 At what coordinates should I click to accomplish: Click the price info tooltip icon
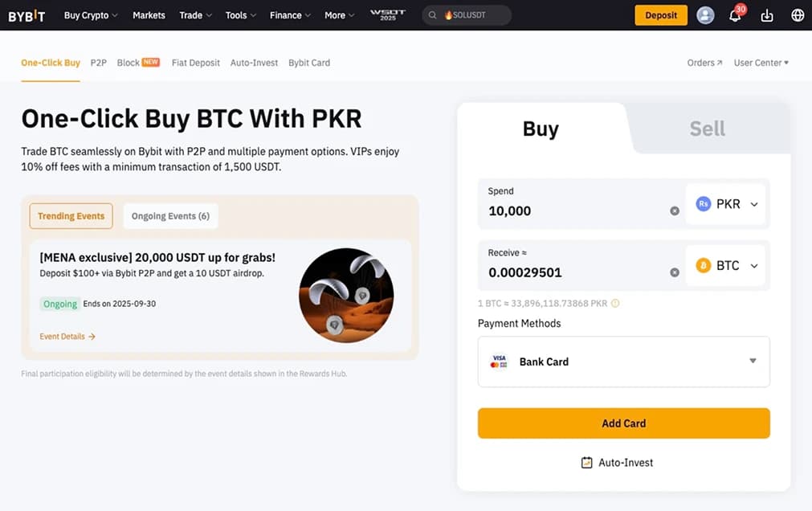[614, 303]
